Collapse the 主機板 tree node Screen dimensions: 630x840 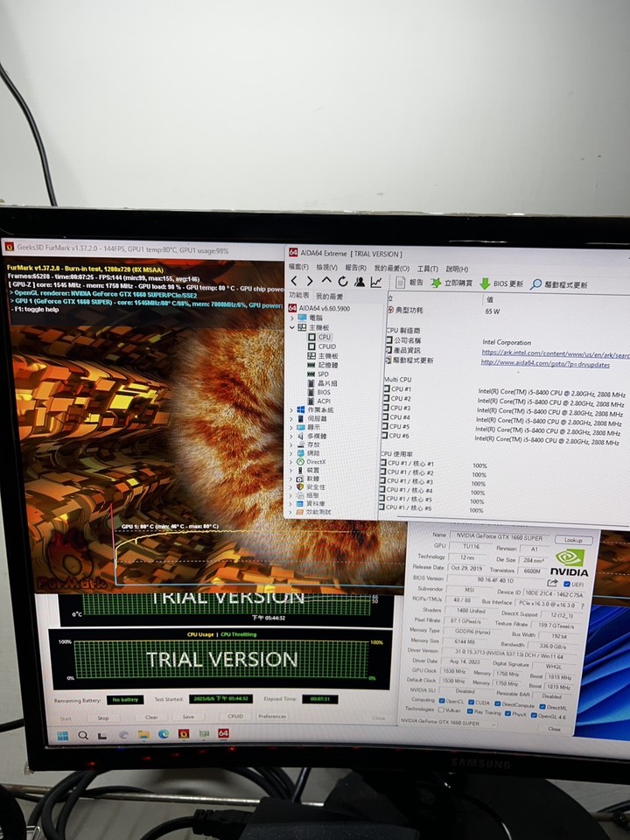point(292,327)
